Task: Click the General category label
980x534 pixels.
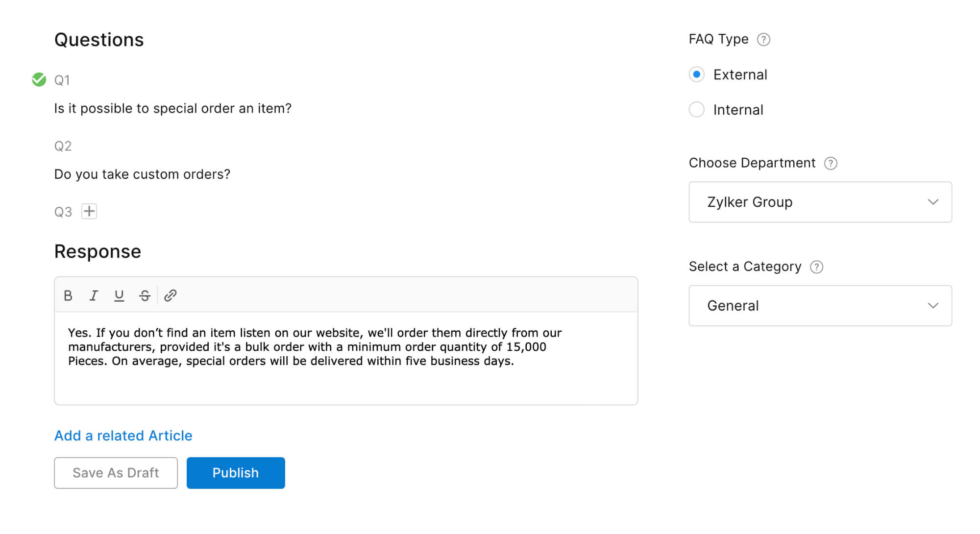Action: [x=732, y=305]
